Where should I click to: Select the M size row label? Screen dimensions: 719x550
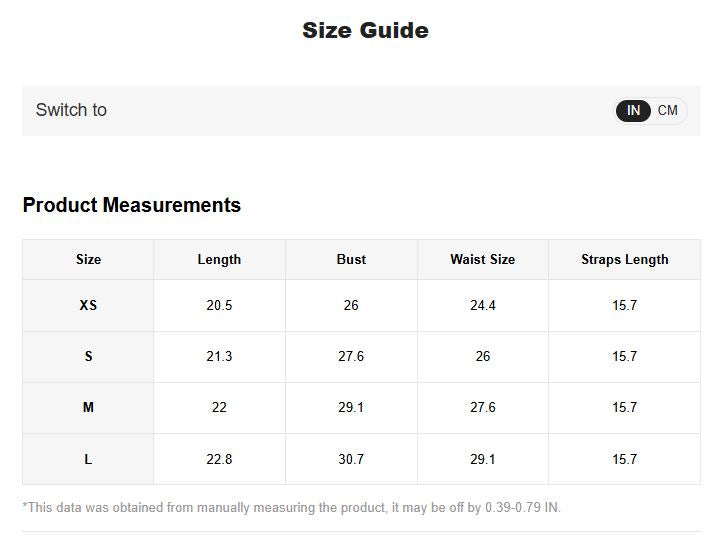[x=88, y=407]
